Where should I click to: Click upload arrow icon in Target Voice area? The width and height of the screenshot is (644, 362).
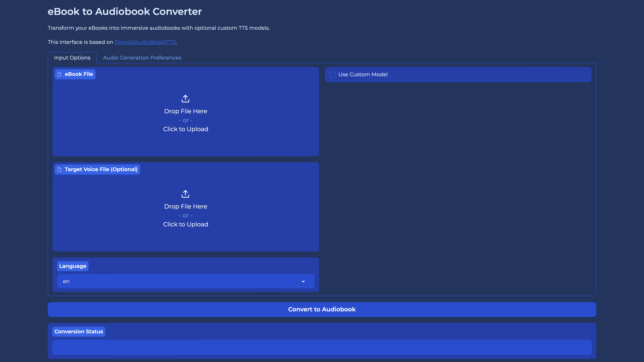point(185,194)
